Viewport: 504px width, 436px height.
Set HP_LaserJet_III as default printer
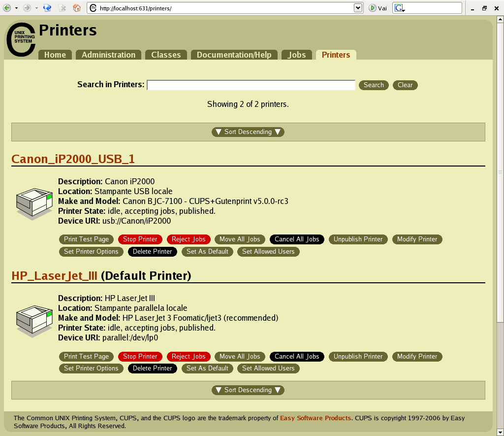click(x=207, y=368)
